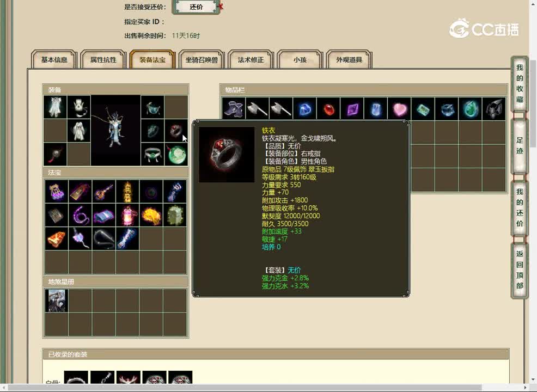Screen dimensions: 537x392
Task: Click the golden cloud magic treasure
Action: tap(151, 215)
